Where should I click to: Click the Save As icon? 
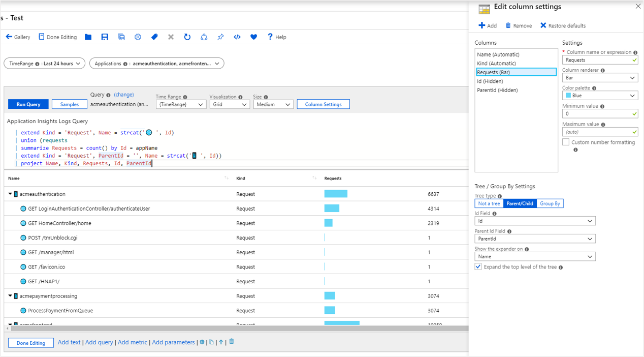[121, 37]
